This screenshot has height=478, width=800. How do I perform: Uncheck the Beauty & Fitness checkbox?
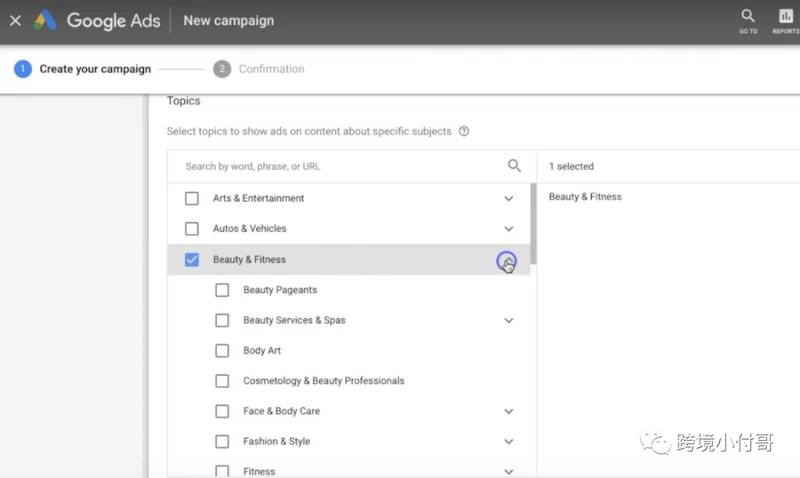[x=192, y=260]
